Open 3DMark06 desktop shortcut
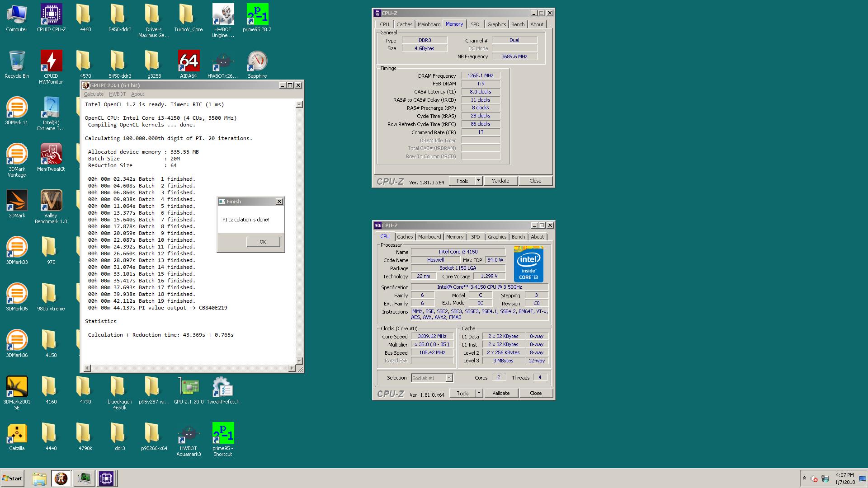Image resolution: width=868 pixels, height=488 pixels. click(17, 343)
